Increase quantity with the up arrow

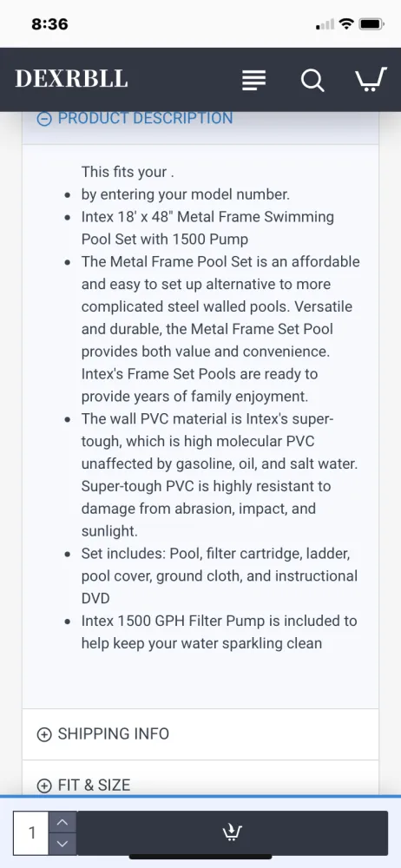click(62, 822)
